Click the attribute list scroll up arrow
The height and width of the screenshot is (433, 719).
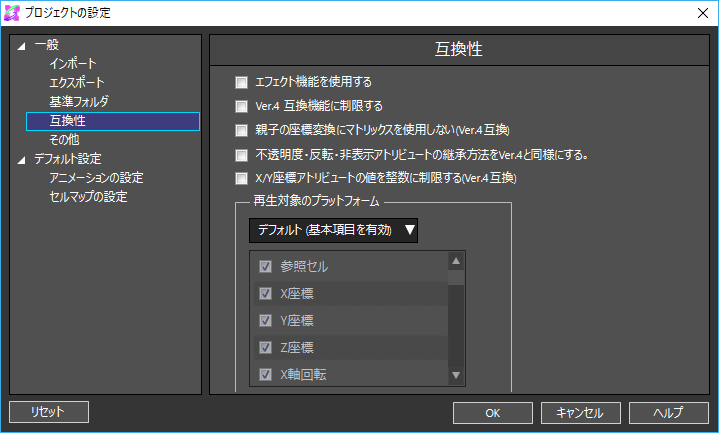(x=456, y=261)
